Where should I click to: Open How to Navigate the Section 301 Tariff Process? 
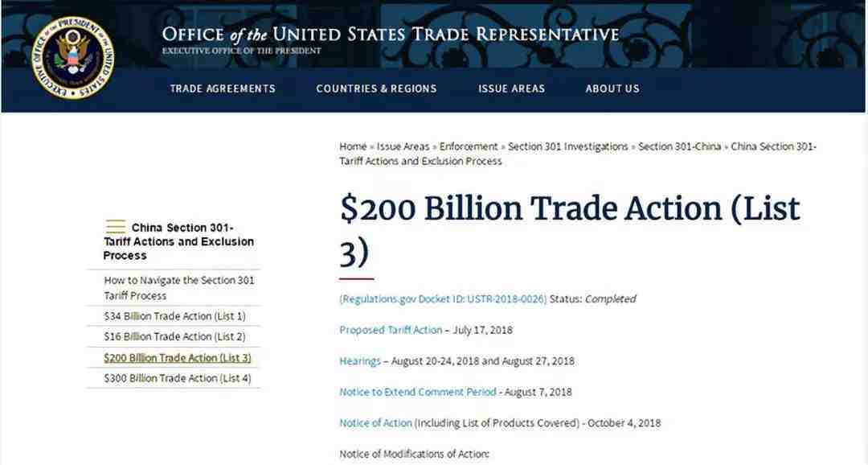pos(178,288)
